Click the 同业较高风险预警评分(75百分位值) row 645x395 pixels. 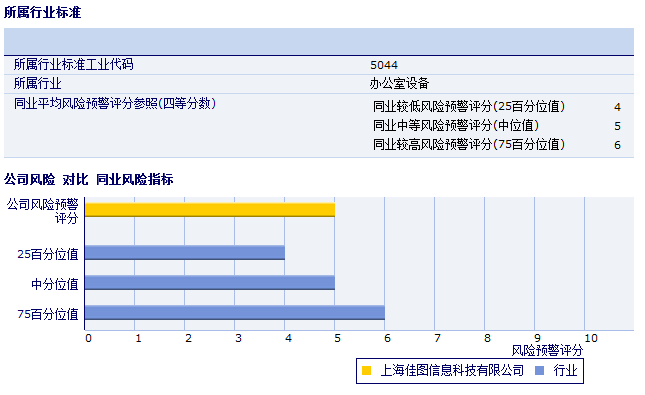[x=497, y=145]
